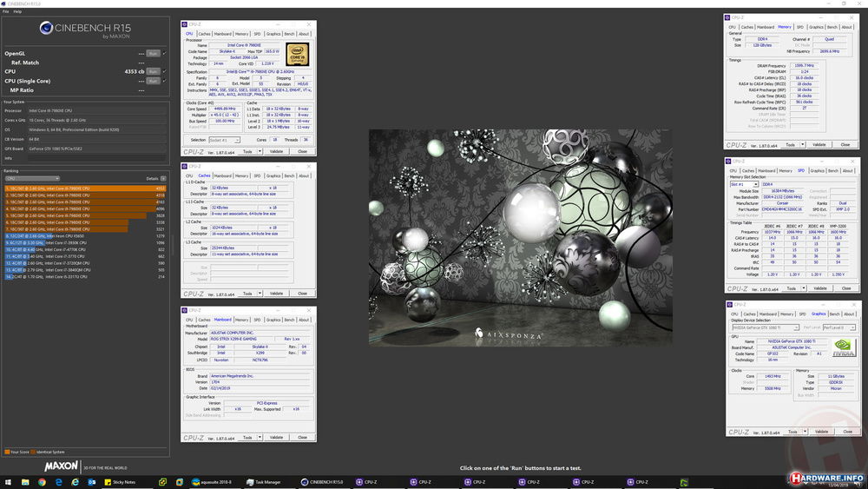Open the Windows Start menu
The height and width of the screenshot is (489, 868).
tap(8, 482)
